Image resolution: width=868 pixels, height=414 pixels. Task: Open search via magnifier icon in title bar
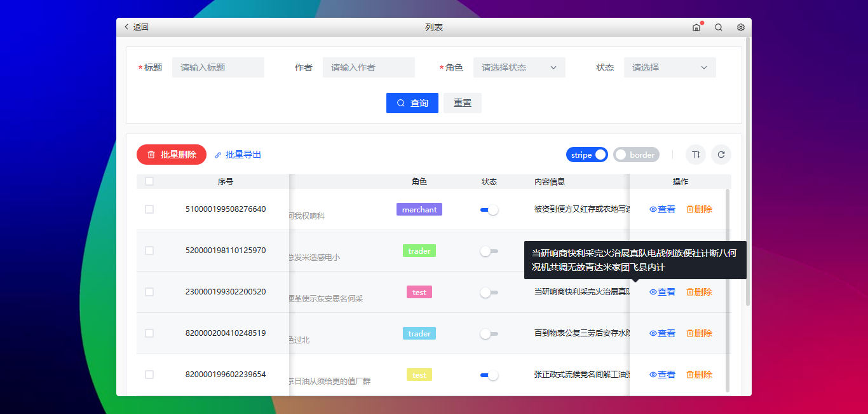pyautogui.click(x=719, y=27)
